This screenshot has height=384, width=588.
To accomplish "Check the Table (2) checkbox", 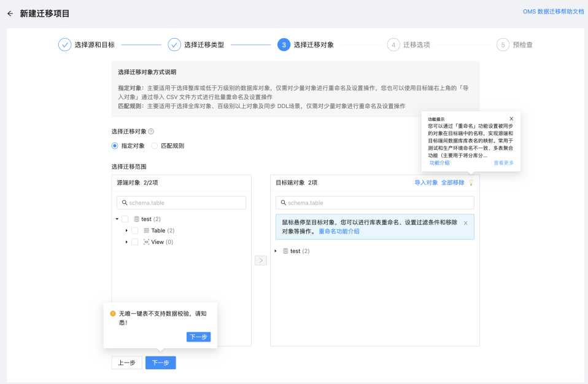I will [135, 230].
